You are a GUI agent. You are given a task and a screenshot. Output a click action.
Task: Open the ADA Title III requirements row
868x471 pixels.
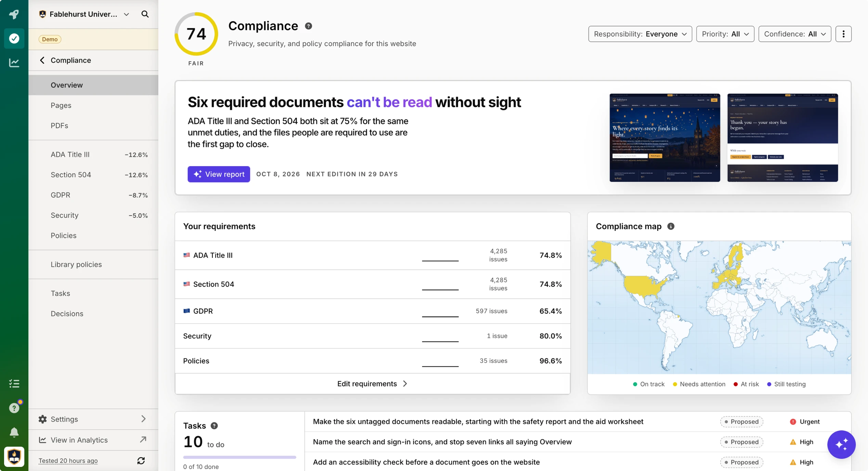[373, 255]
